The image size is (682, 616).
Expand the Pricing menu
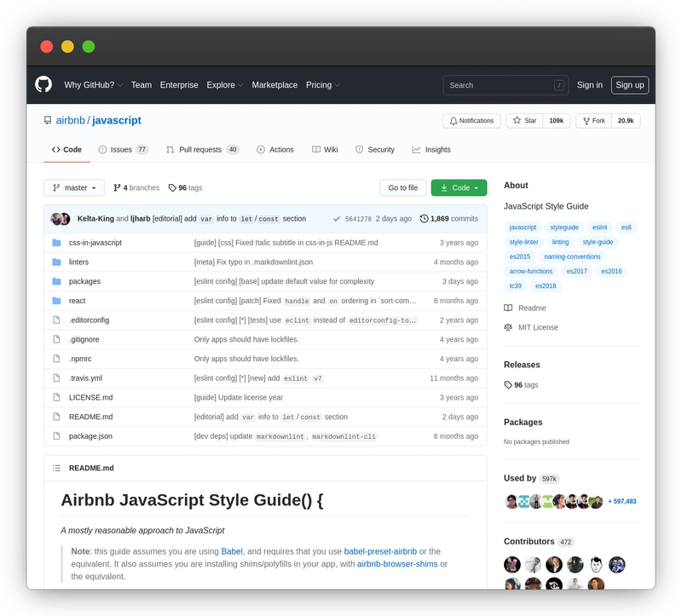point(323,84)
